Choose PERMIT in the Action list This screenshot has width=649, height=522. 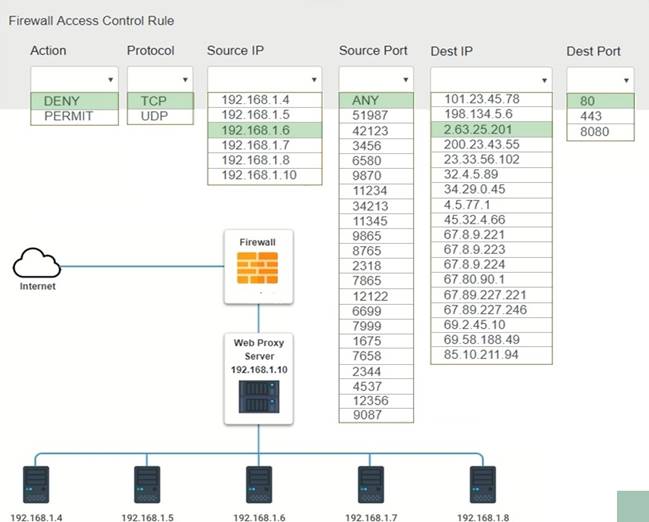tap(73, 116)
